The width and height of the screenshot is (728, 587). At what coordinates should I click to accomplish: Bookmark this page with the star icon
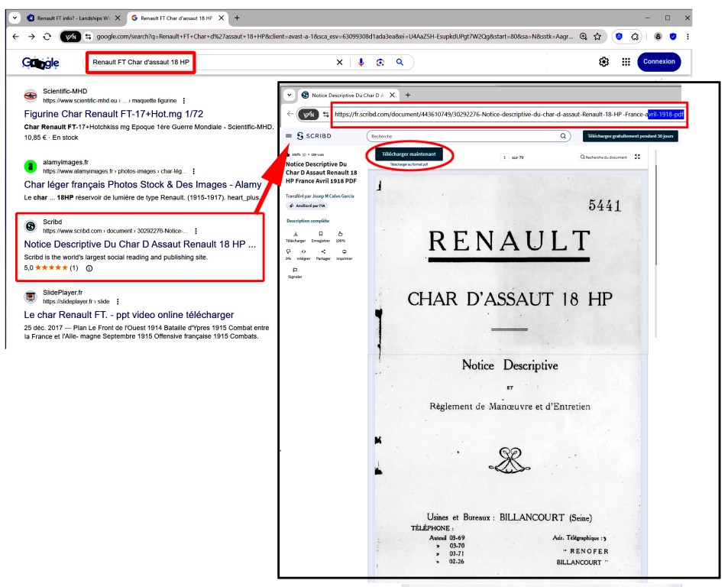click(597, 36)
